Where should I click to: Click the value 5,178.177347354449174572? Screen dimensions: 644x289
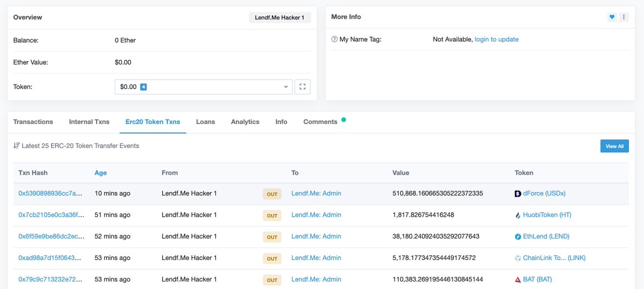click(x=434, y=257)
